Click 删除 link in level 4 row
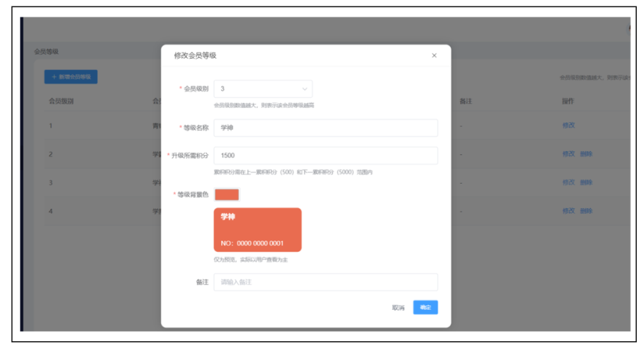Screen dimensions: 644x349 tap(586, 211)
